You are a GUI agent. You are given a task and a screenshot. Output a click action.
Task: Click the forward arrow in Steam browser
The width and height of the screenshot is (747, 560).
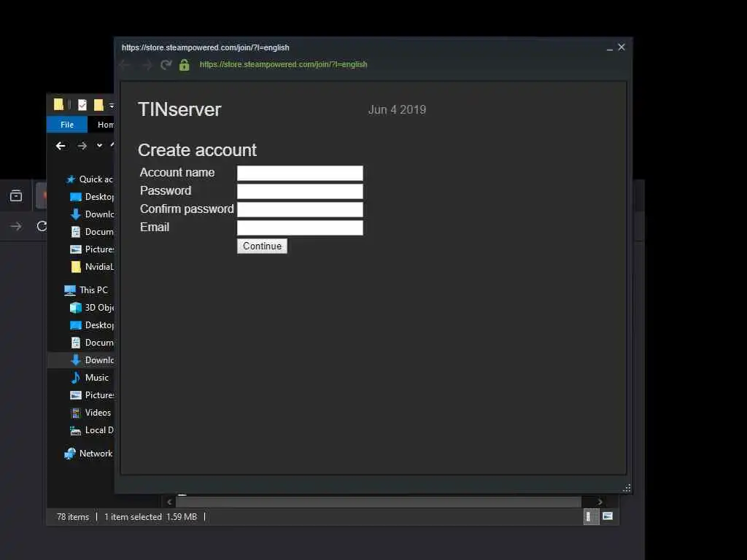[147, 64]
